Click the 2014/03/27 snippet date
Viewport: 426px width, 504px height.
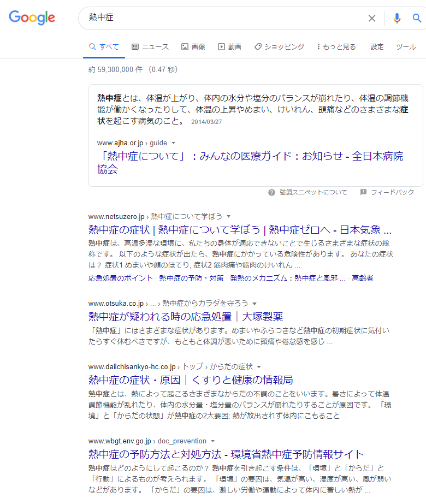pos(206,122)
